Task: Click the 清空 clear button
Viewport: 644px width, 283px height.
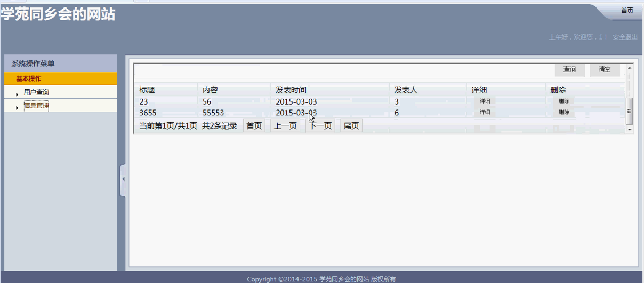Action: pos(605,70)
